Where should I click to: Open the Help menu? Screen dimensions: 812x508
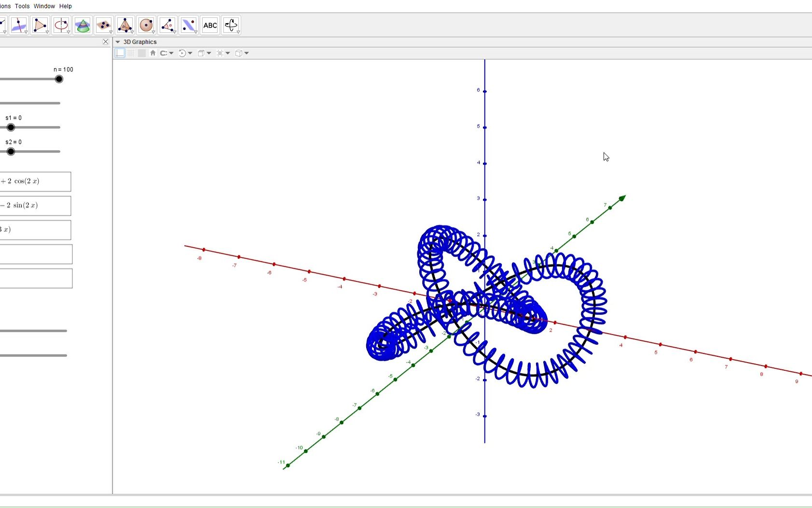pos(65,6)
